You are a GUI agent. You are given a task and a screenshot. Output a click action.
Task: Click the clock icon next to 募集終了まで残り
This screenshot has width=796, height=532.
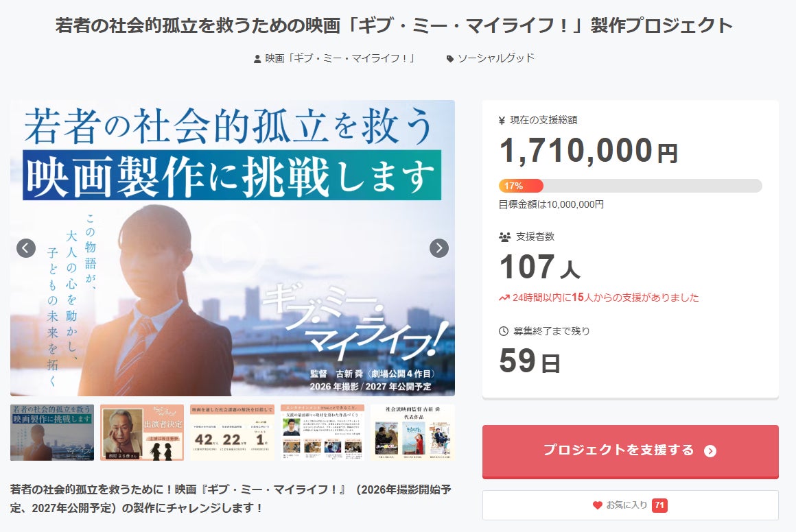tap(504, 331)
